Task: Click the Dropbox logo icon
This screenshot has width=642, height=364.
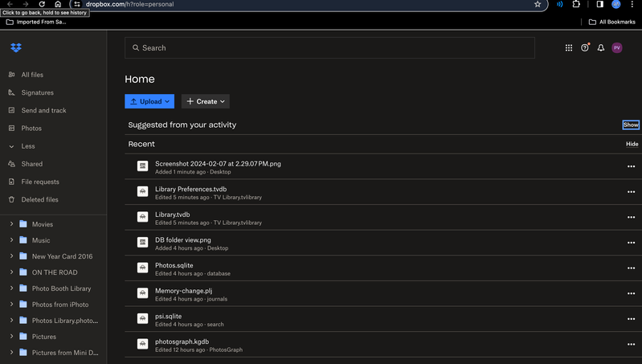Action: (16, 47)
